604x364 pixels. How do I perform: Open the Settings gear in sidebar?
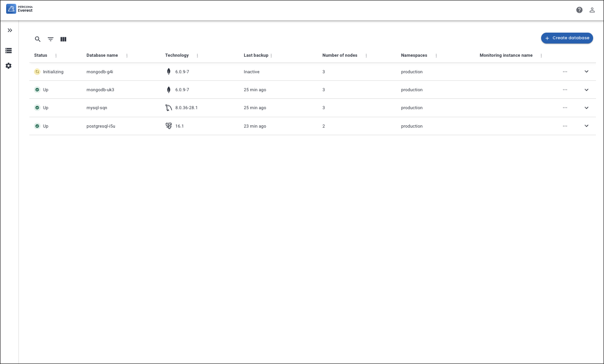(9, 66)
